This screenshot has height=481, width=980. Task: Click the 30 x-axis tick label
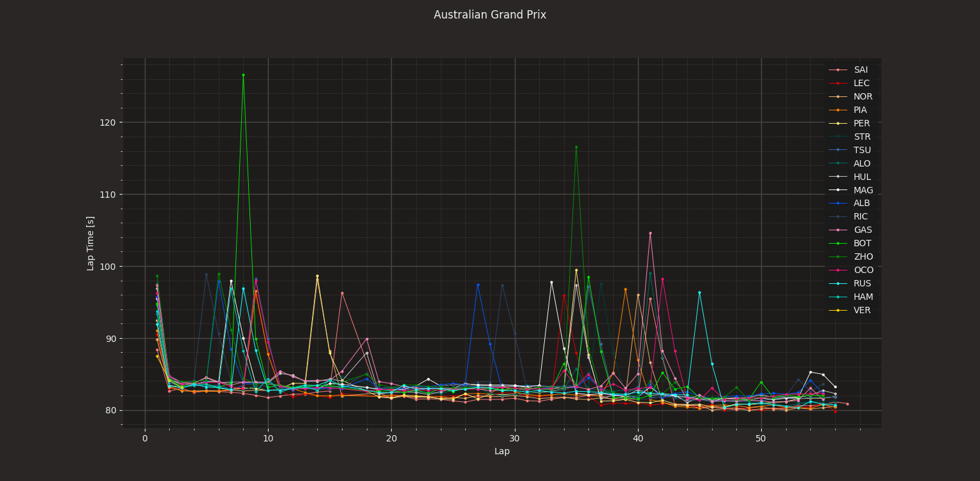[515, 439]
